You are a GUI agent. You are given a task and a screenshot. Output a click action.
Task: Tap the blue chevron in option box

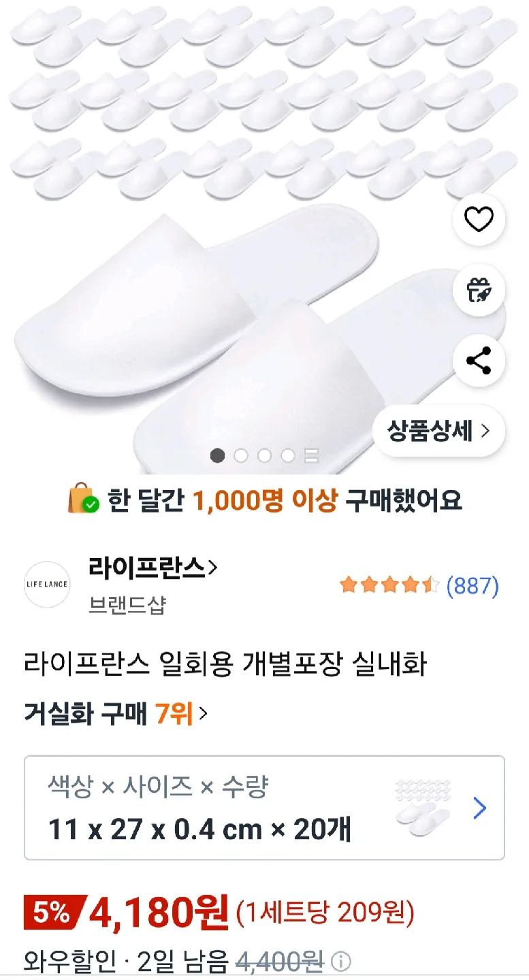[480, 808]
